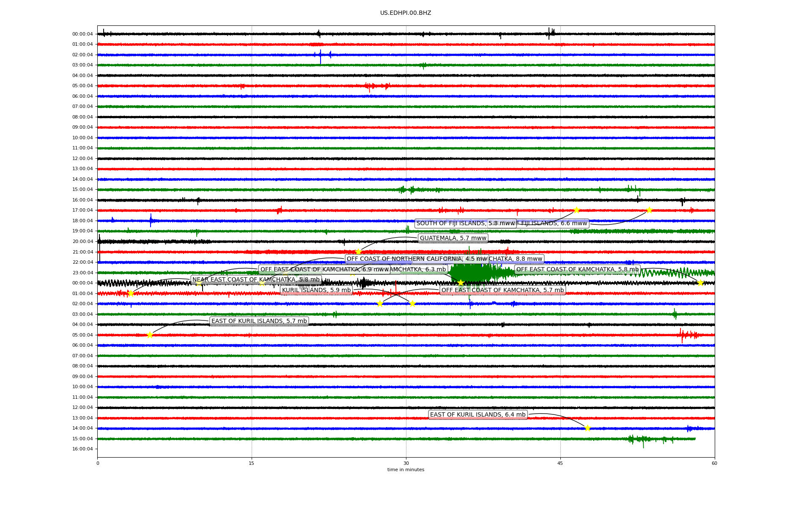
Task: Click the star linked to OFF EAST COAST OF KAMCHATKA 5.8 mb
Action: point(700,283)
